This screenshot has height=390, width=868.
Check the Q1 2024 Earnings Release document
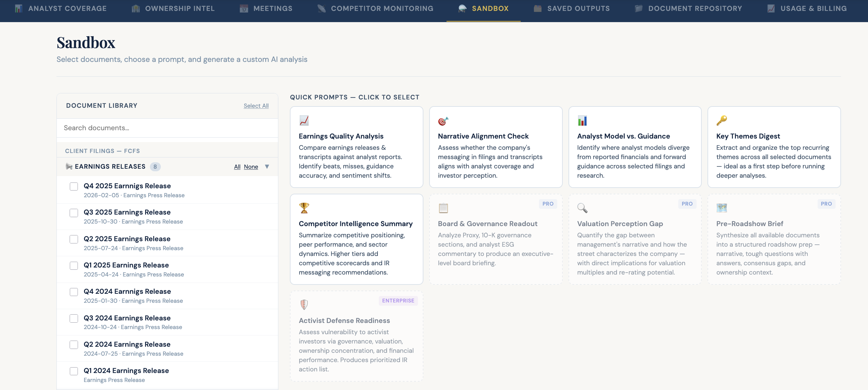pyautogui.click(x=74, y=371)
